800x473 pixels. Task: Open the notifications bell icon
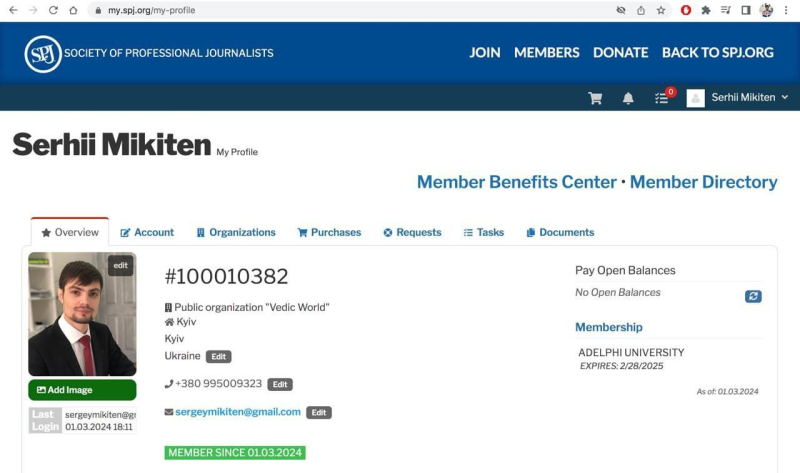(x=628, y=98)
